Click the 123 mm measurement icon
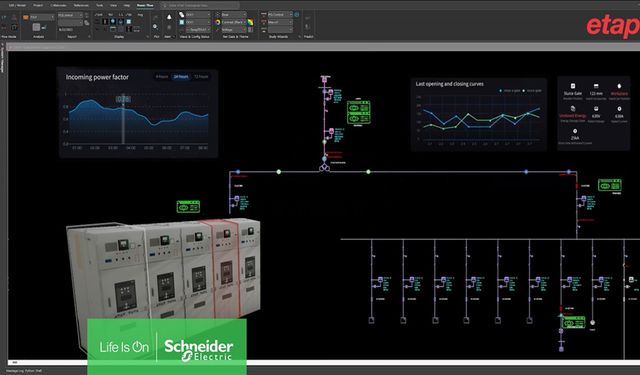The height and width of the screenshot is (375, 640). click(596, 86)
